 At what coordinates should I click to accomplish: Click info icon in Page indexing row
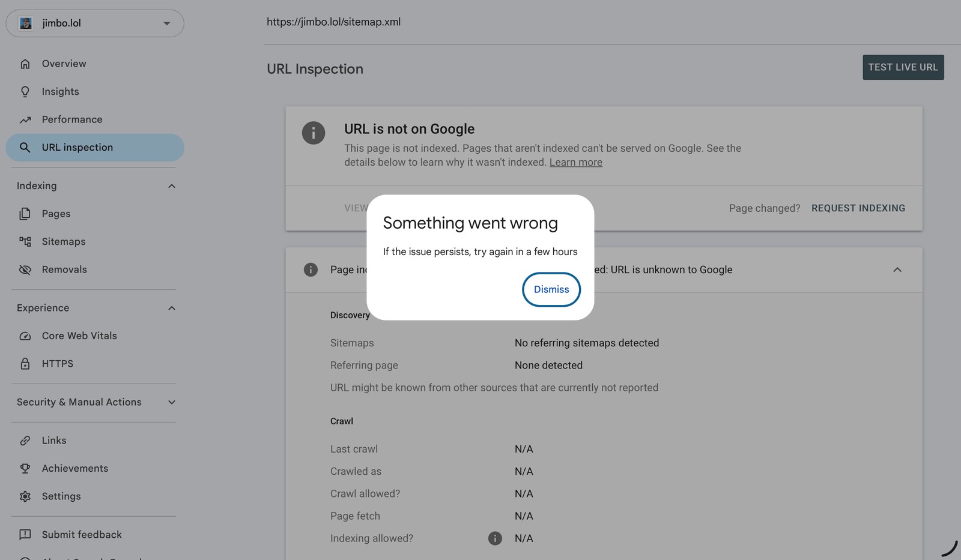[x=311, y=269]
